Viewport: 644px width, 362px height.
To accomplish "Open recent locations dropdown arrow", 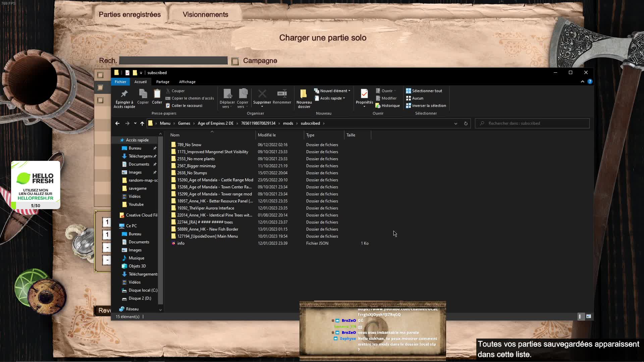I will (135, 123).
